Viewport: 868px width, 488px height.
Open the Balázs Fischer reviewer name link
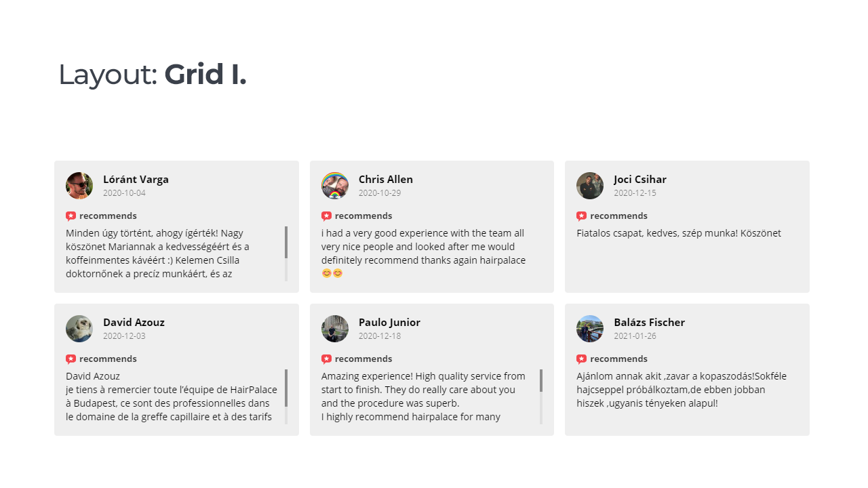[x=650, y=323]
